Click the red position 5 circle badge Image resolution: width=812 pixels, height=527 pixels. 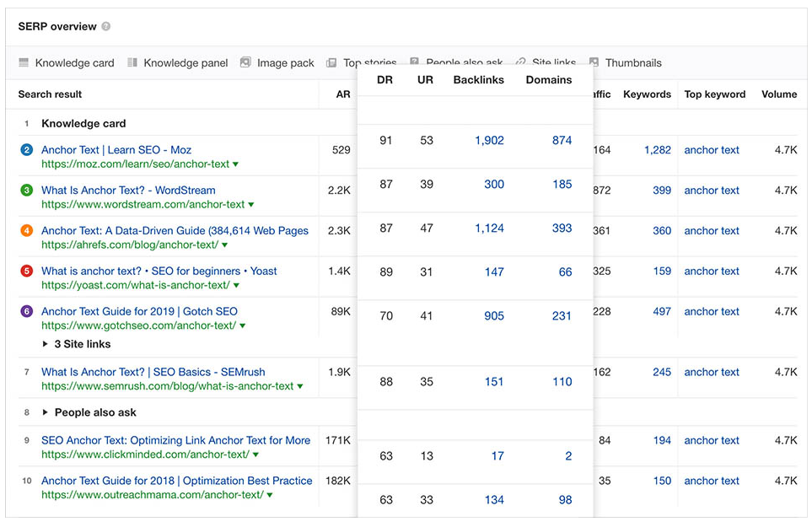[26, 272]
